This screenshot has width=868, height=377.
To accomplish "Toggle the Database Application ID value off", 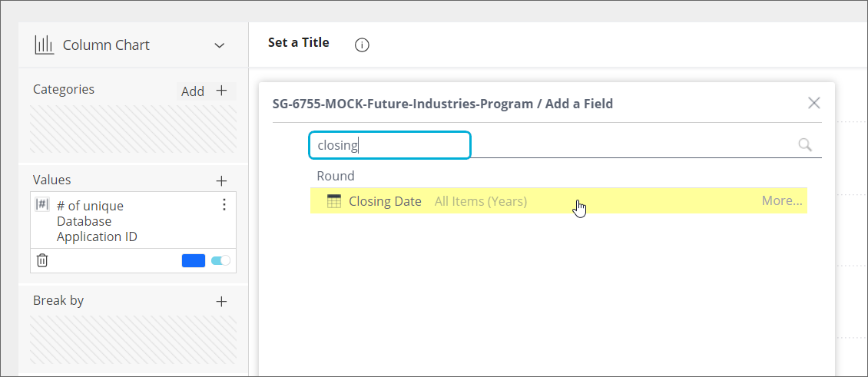I will click(220, 260).
